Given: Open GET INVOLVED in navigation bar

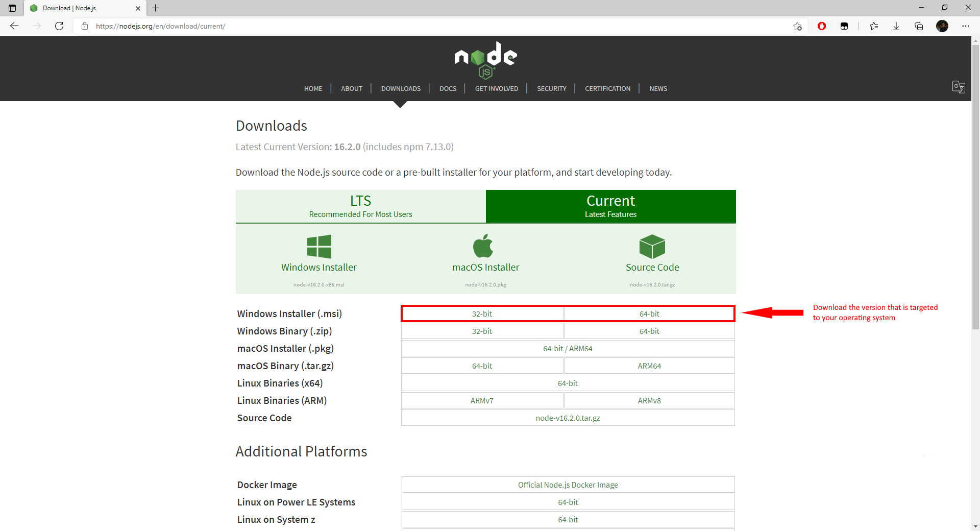Looking at the screenshot, I should pos(497,88).
